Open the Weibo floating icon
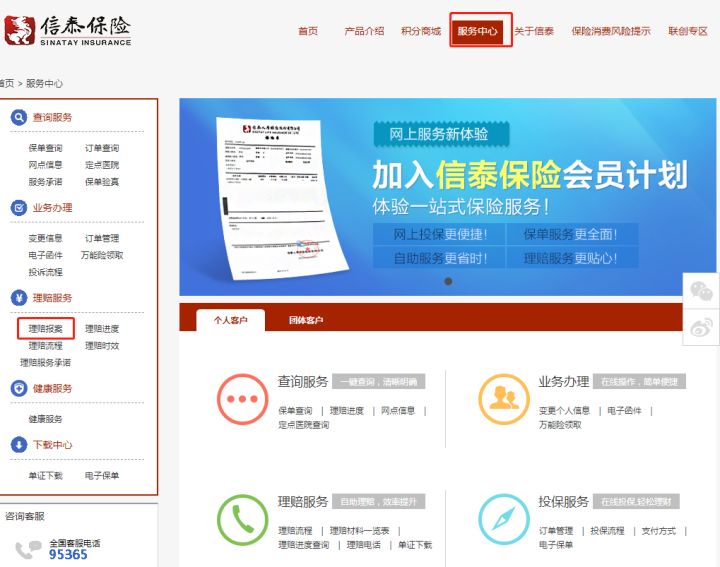The image size is (720, 567). click(x=701, y=327)
